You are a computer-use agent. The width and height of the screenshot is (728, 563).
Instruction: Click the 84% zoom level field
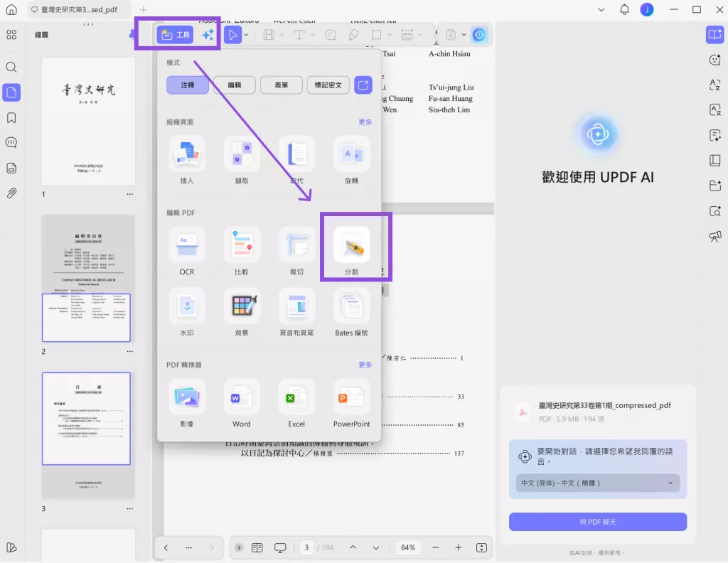(x=408, y=547)
